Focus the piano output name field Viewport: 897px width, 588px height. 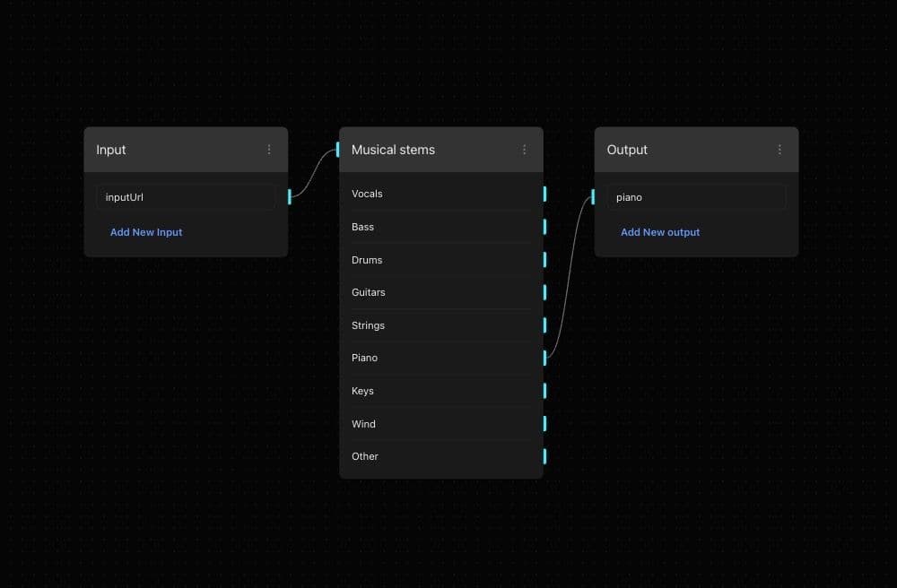696,197
